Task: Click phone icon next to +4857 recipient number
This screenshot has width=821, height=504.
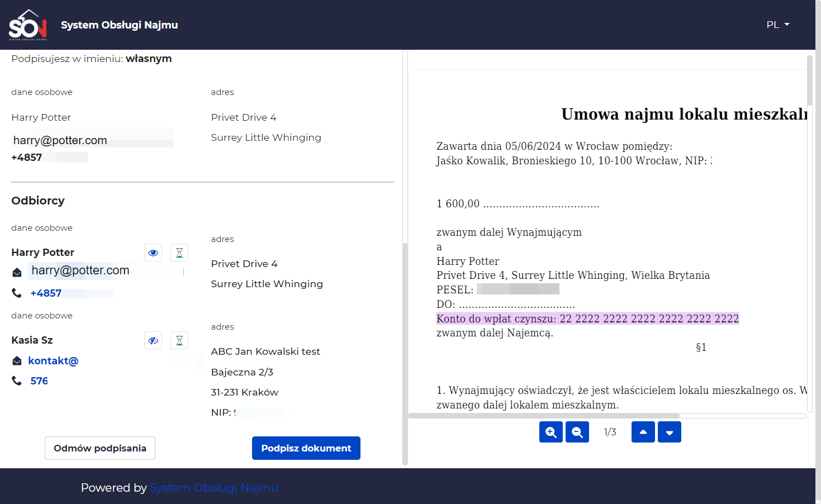Action: (x=17, y=293)
